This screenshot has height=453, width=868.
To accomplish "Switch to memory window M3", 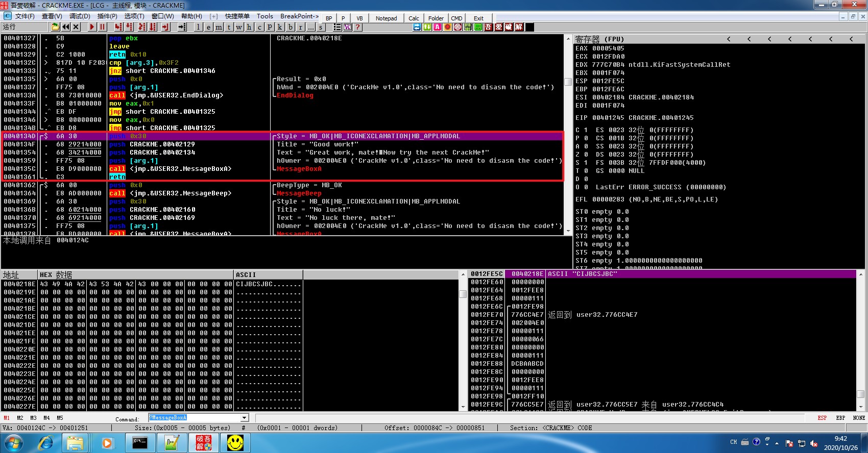I will tap(33, 418).
